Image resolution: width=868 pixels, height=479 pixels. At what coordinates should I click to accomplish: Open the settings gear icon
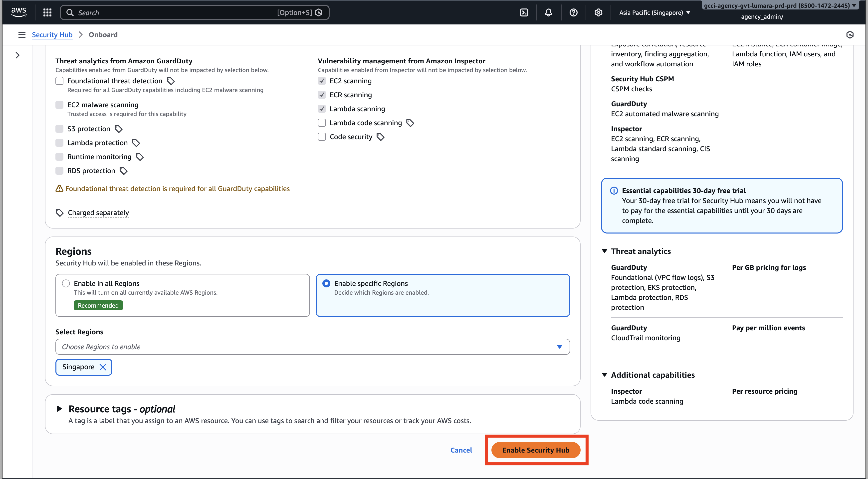point(598,12)
